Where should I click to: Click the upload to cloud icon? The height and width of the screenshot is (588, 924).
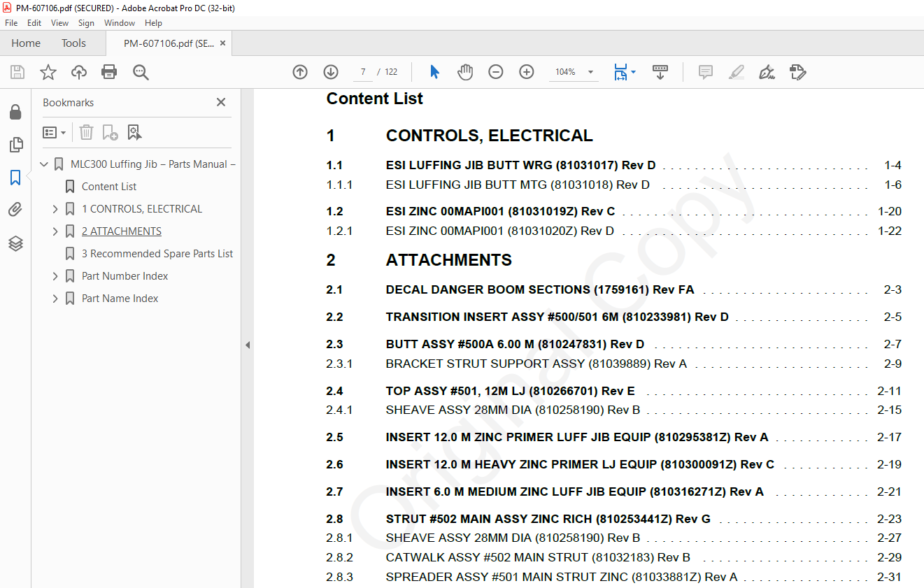coord(79,72)
